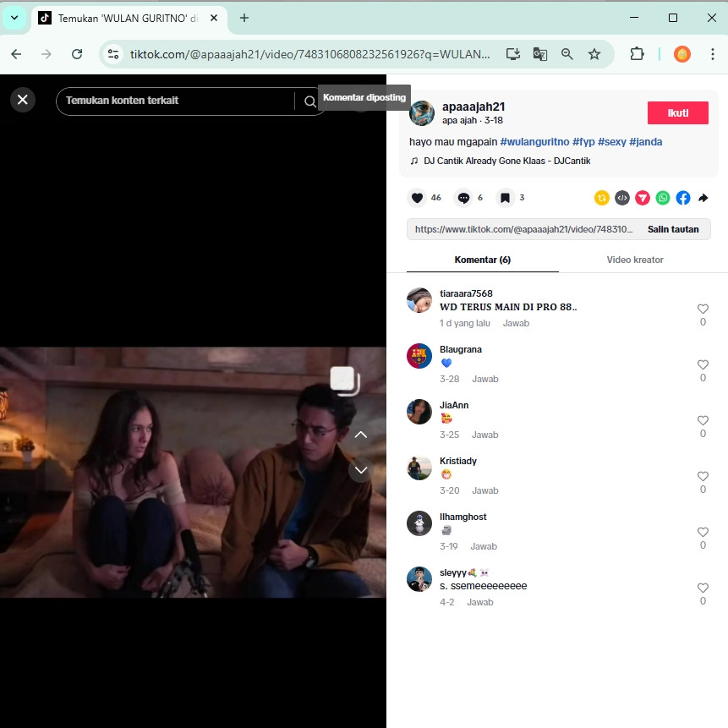Screen dimensions: 728x728
Task: Open JiaAnn user profile name
Action: pos(454,405)
